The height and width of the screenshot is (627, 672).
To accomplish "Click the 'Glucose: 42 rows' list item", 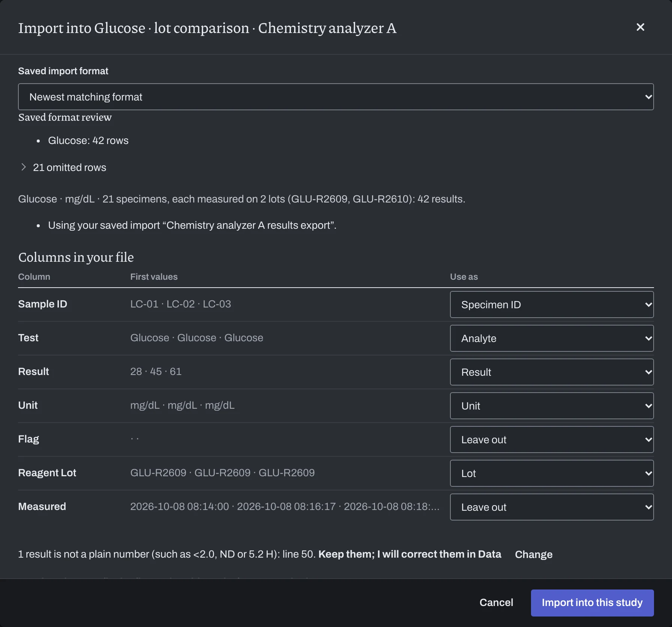I will (88, 141).
